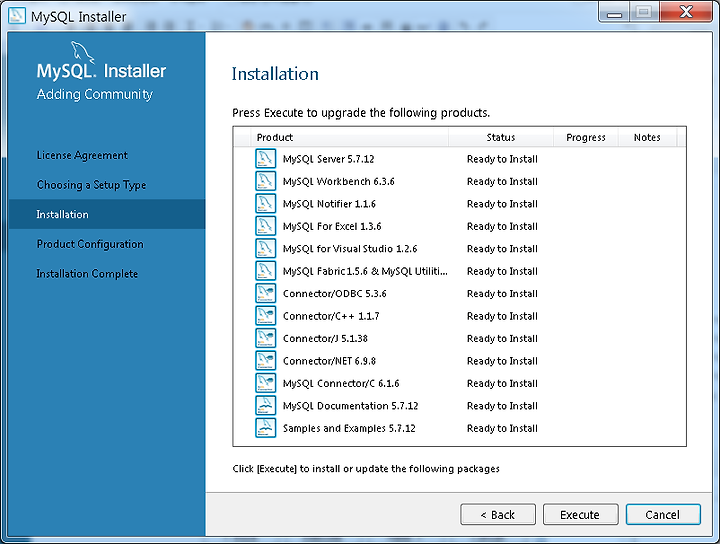Go to Choosing a Setup Type step

(x=91, y=185)
